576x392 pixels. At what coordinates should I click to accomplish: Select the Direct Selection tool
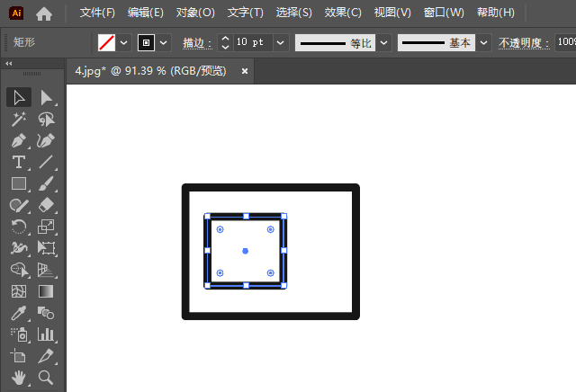coord(46,98)
